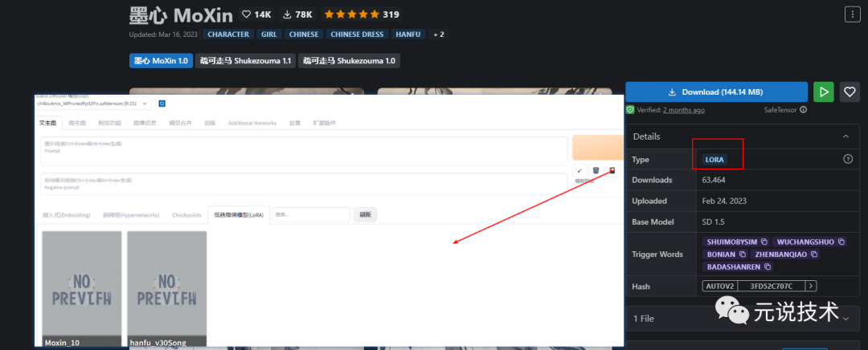Image resolution: width=868 pixels, height=350 pixels.
Task: Click the Type help question-mark icon
Action: pos(848,159)
